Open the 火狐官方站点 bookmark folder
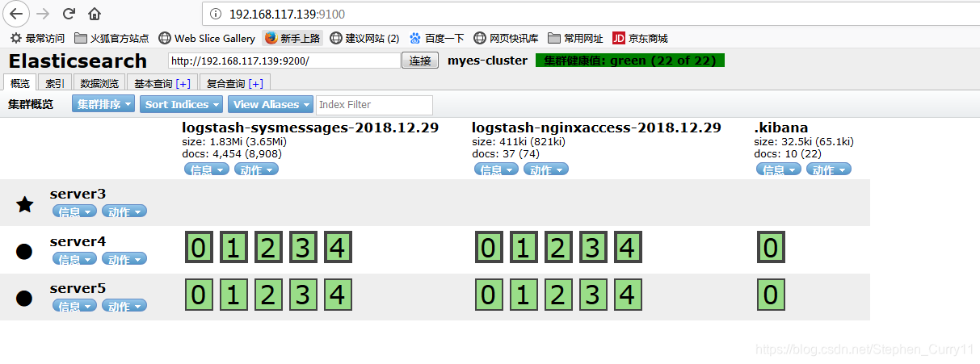 (x=111, y=38)
